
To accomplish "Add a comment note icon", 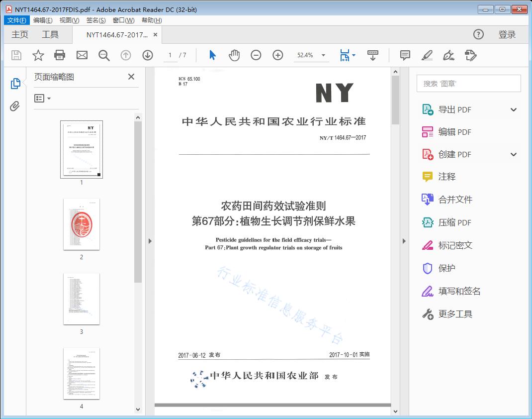I will tap(405, 55).
